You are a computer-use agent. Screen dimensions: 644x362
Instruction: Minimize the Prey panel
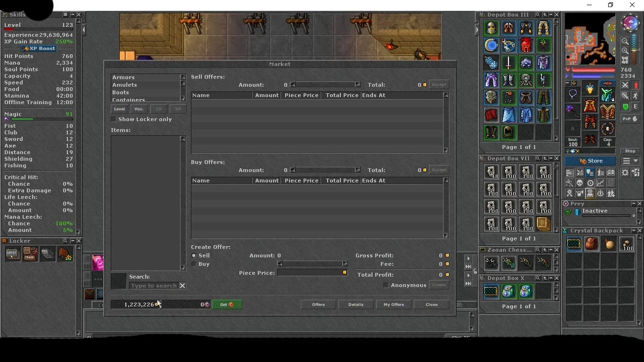point(634,204)
